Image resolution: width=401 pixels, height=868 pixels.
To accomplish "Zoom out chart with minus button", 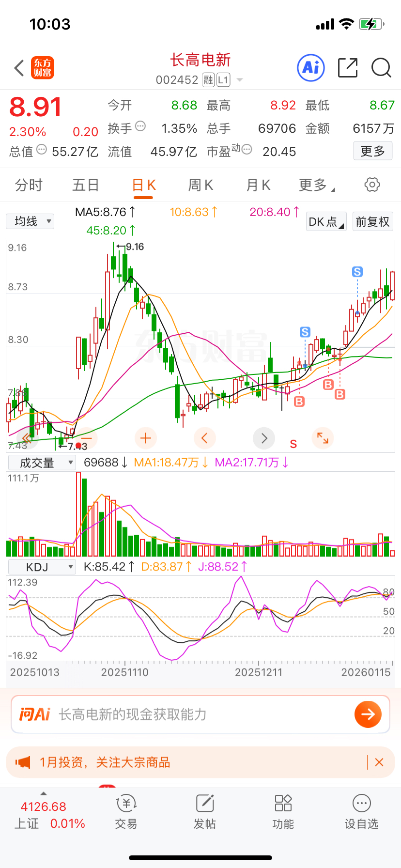I will pos(87,438).
